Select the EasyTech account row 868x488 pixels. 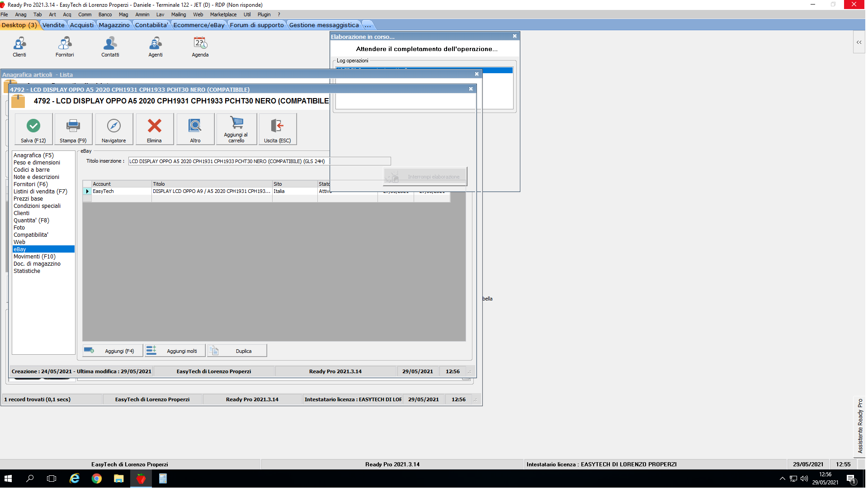tap(267, 192)
